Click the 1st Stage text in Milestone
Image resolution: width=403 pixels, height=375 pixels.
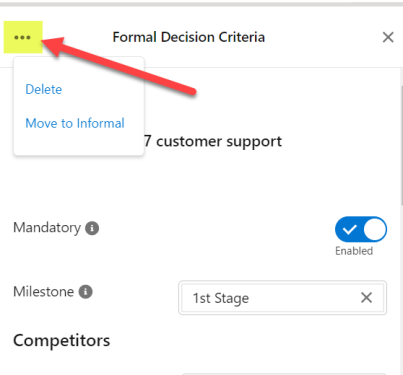(221, 298)
